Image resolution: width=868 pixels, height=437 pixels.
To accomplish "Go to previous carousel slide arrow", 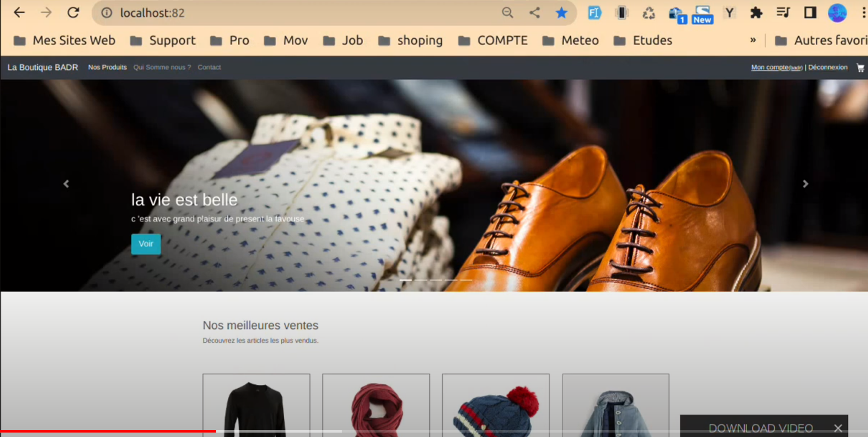I will click(x=66, y=184).
